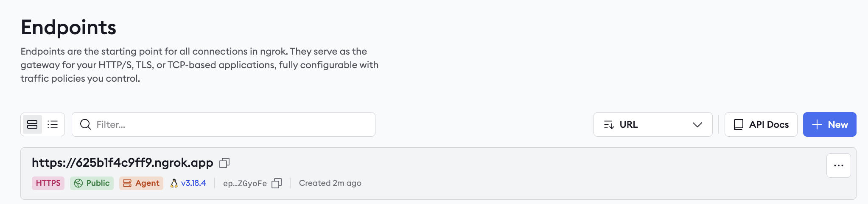Click the Agent badge

141,183
